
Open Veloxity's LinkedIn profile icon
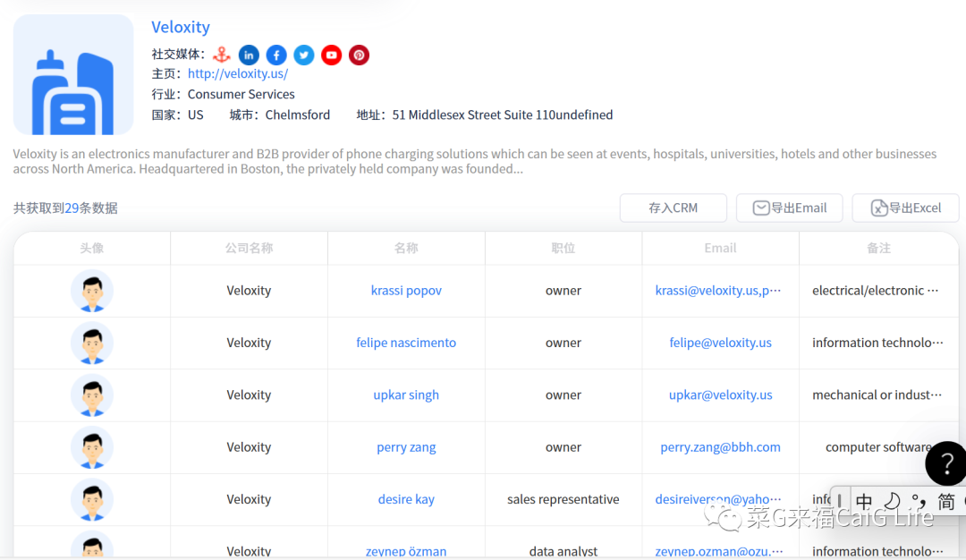click(249, 55)
